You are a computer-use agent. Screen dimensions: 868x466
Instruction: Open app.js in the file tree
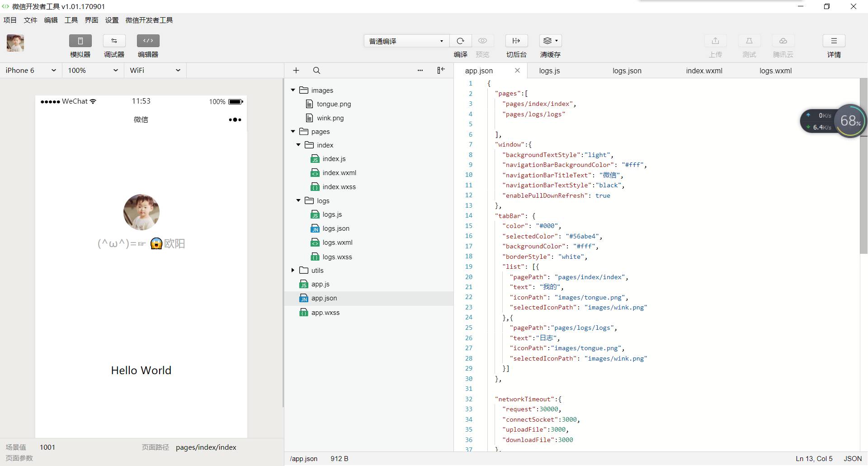(320, 284)
